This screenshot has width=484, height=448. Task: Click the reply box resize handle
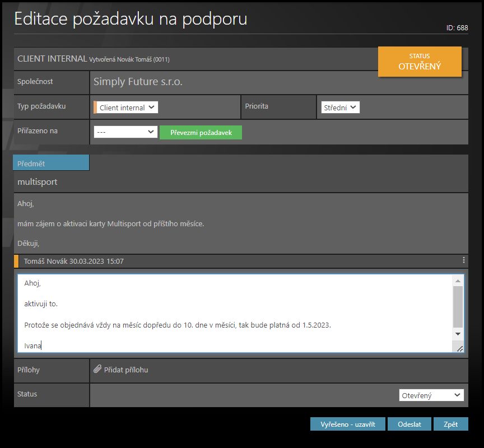(x=459, y=348)
